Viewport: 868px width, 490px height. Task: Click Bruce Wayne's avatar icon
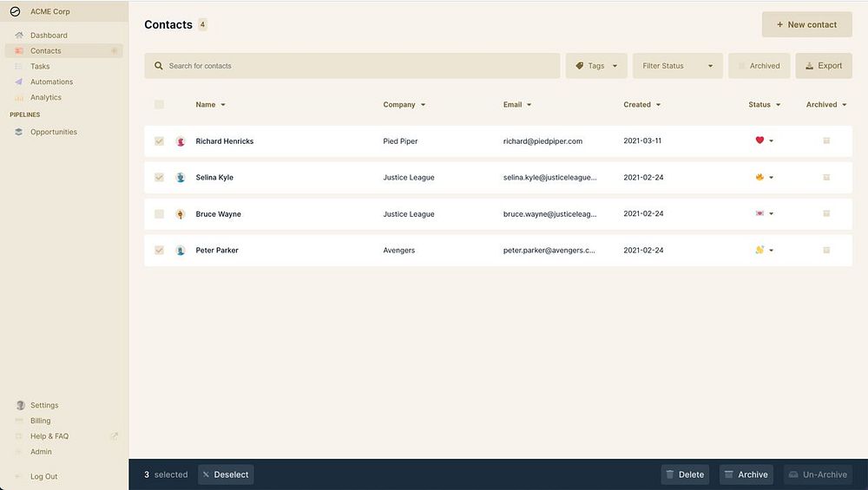point(181,214)
